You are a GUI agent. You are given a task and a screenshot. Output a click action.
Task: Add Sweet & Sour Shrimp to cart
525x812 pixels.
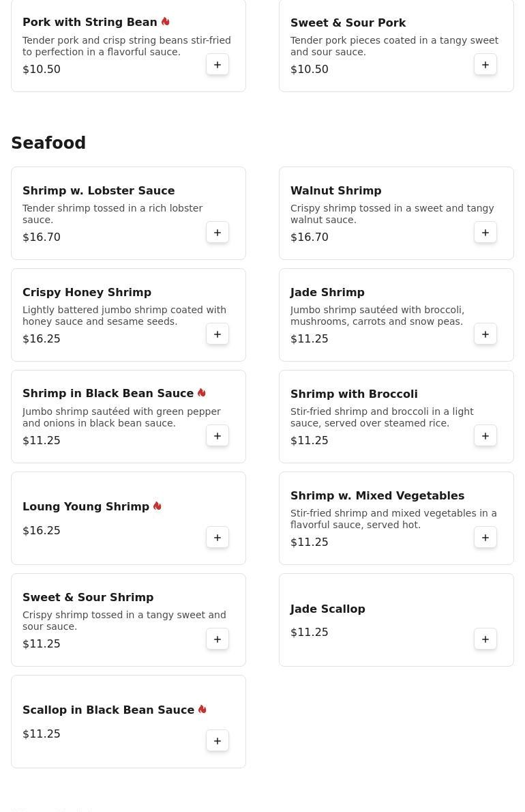pyautogui.click(x=217, y=639)
